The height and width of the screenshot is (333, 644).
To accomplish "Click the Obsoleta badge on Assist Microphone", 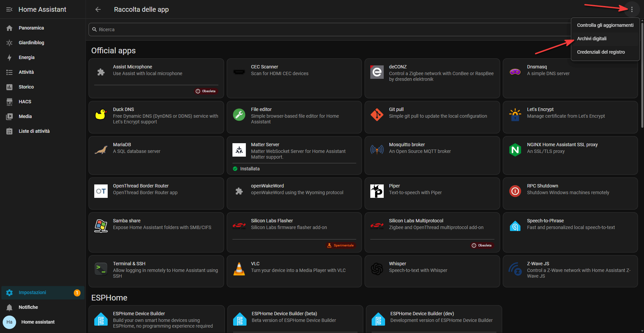I will pyautogui.click(x=206, y=91).
